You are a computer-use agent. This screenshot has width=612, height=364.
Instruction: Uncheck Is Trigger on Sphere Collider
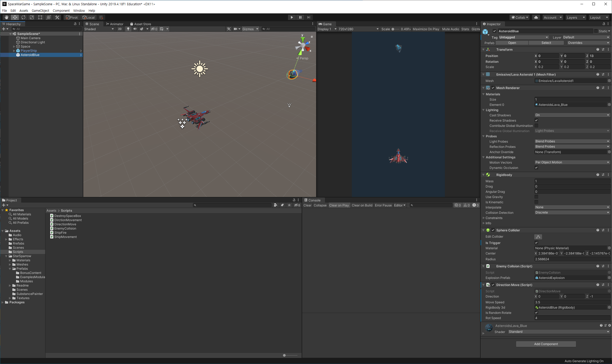tap(536, 243)
